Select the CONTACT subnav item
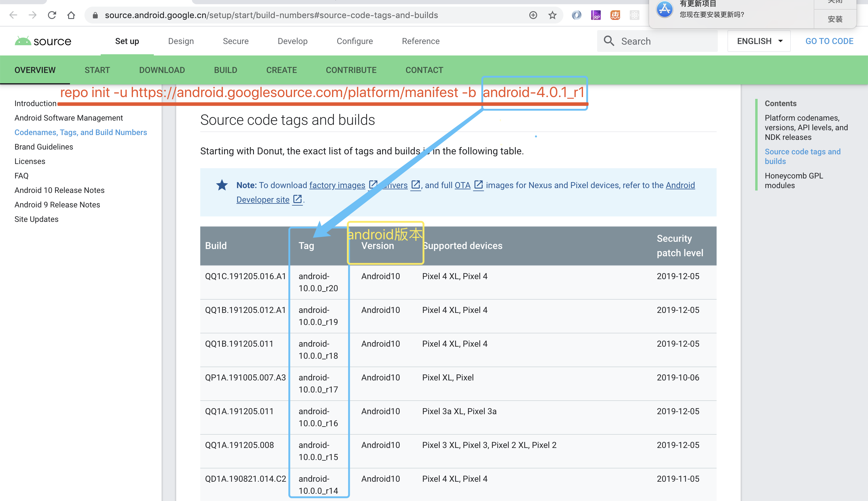 click(424, 70)
